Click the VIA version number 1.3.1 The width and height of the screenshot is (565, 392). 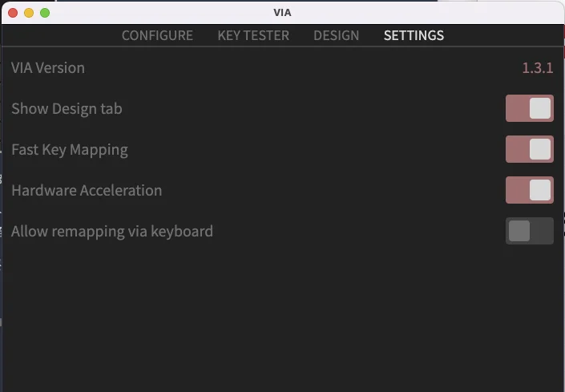coord(537,68)
